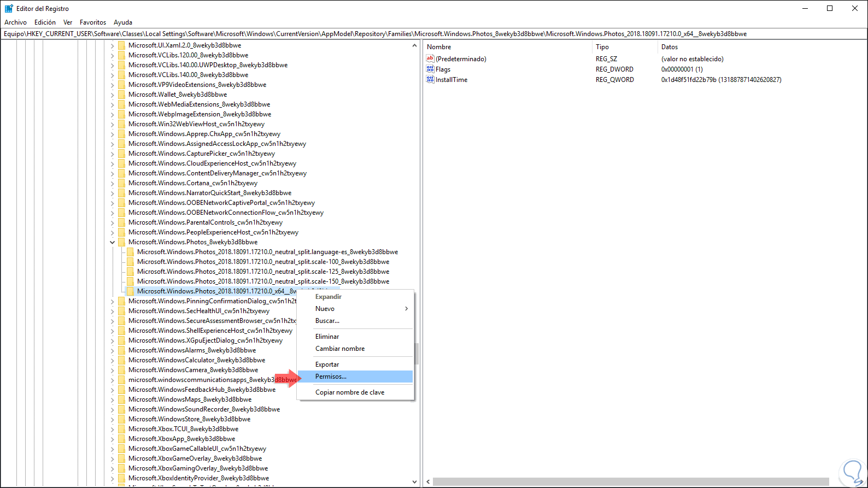This screenshot has width=868, height=488.
Task: Click folder icon of Microsoft.Windows.Cortana key
Action: coord(121,183)
